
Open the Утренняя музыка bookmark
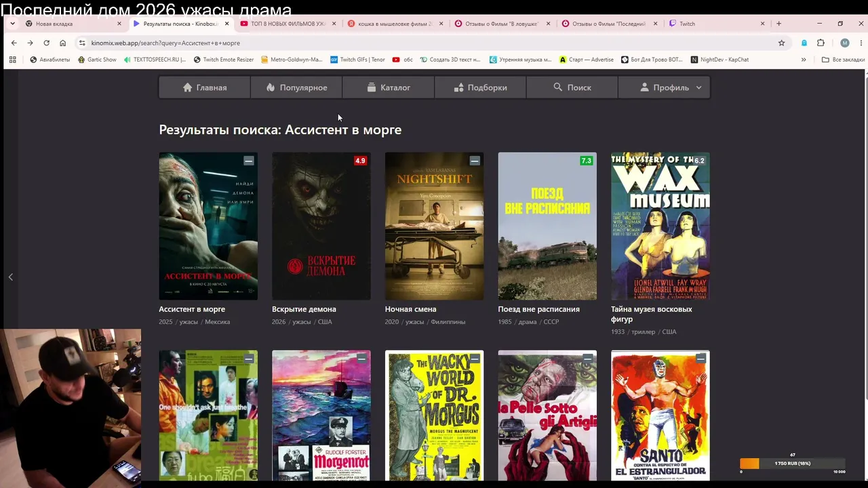[x=521, y=60]
